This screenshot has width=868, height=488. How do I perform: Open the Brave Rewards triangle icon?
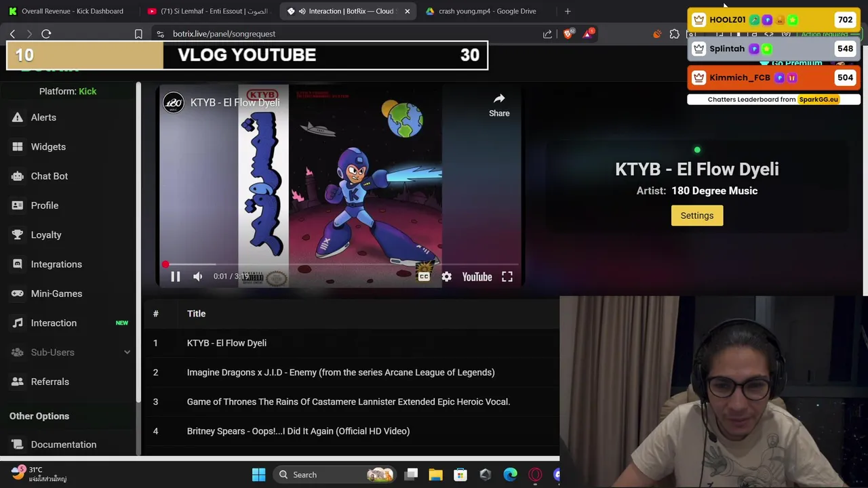coord(588,33)
